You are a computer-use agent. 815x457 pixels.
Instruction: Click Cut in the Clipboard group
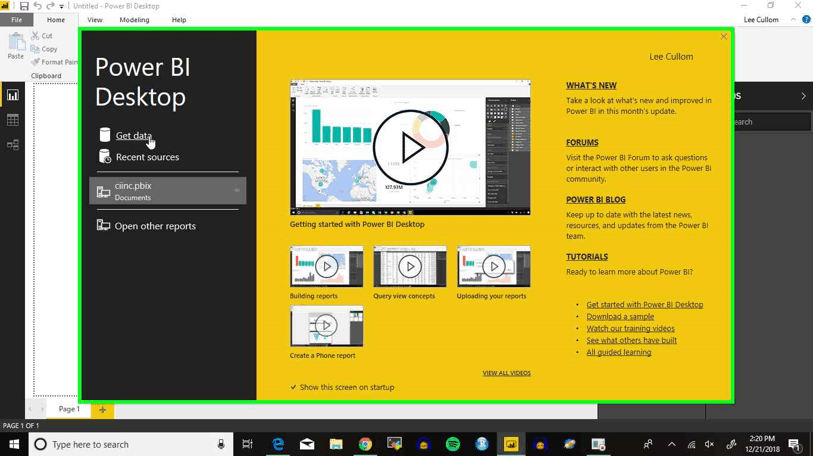(x=42, y=36)
